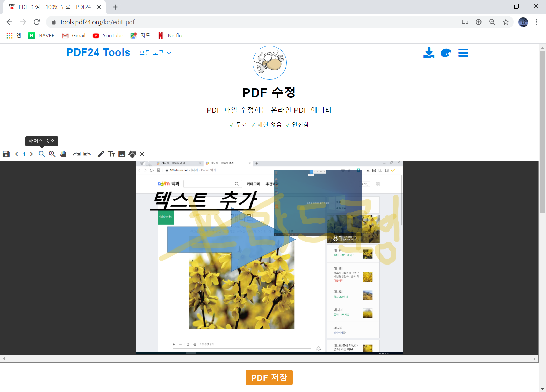This screenshot has width=546, height=392.
Task: Click the view site information lock icon
Action: (54, 22)
